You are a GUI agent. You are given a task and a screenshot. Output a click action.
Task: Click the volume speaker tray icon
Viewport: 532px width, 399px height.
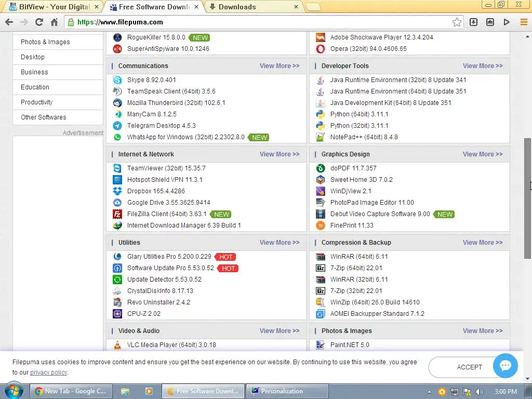[479, 392]
